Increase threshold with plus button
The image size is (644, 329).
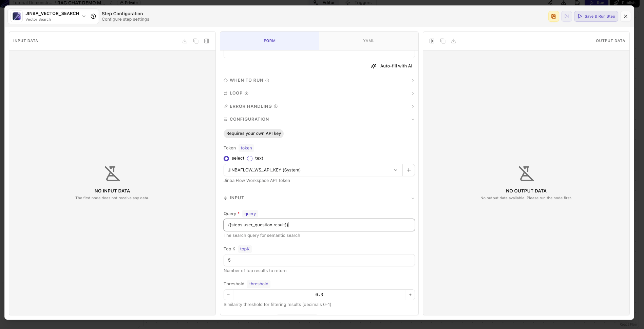[410, 295]
